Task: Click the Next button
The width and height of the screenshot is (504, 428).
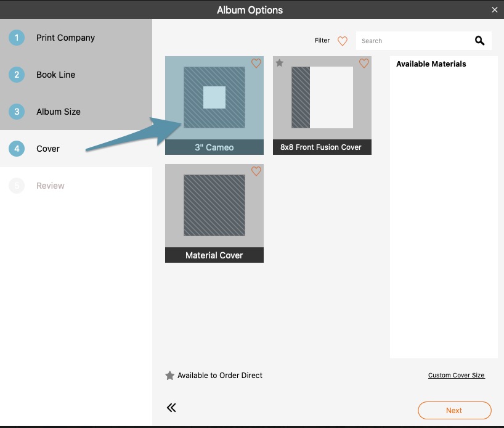Action: [x=455, y=410]
